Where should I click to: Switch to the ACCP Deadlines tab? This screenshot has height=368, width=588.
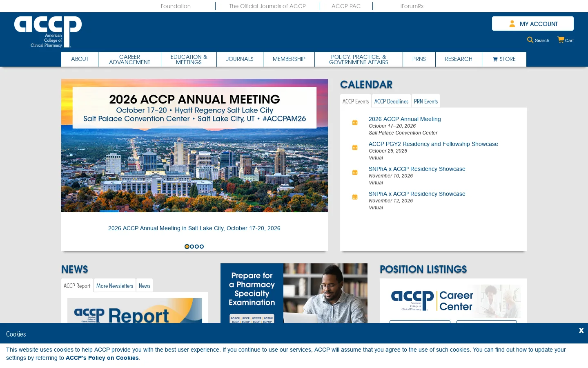point(391,101)
